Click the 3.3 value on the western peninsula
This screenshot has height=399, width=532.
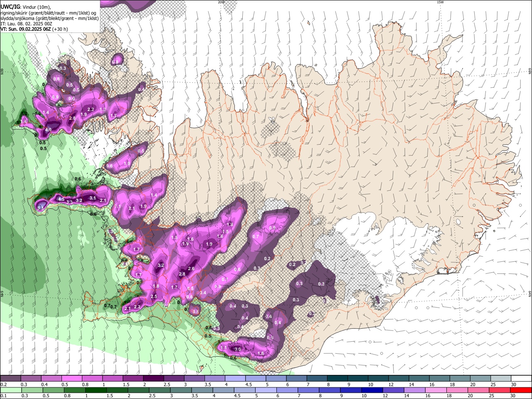pos(69,202)
